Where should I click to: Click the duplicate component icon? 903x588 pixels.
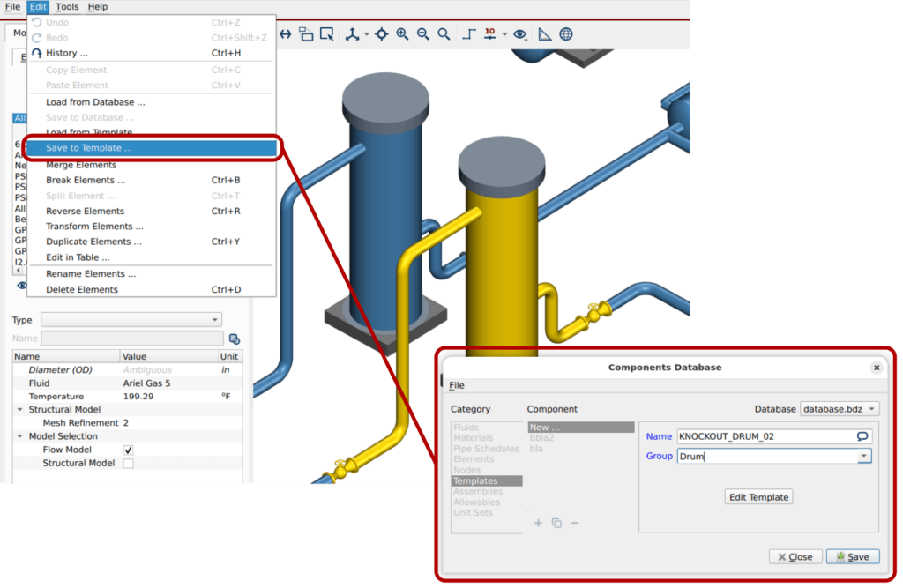point(556,523)
